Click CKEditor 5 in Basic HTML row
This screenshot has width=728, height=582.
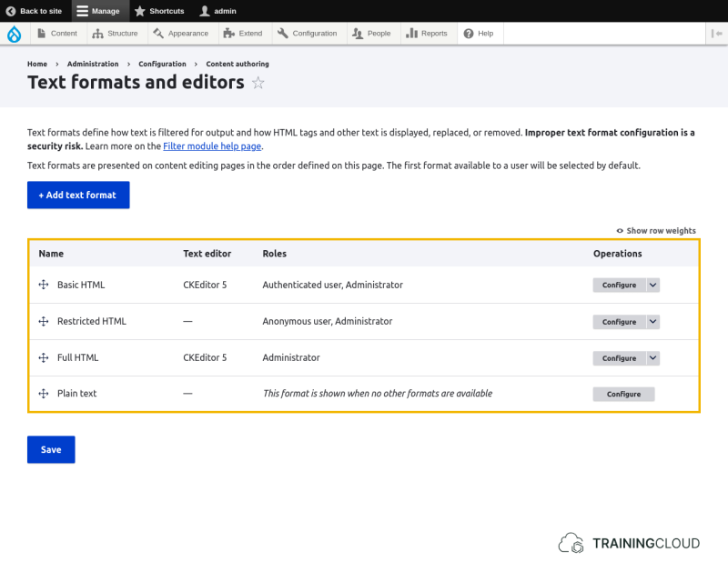205,285
